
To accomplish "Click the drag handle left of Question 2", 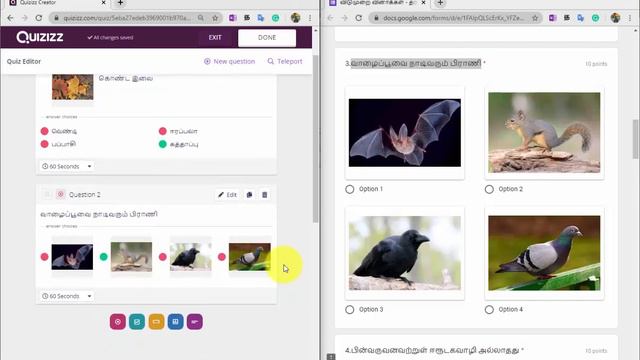I will point(47,194).
